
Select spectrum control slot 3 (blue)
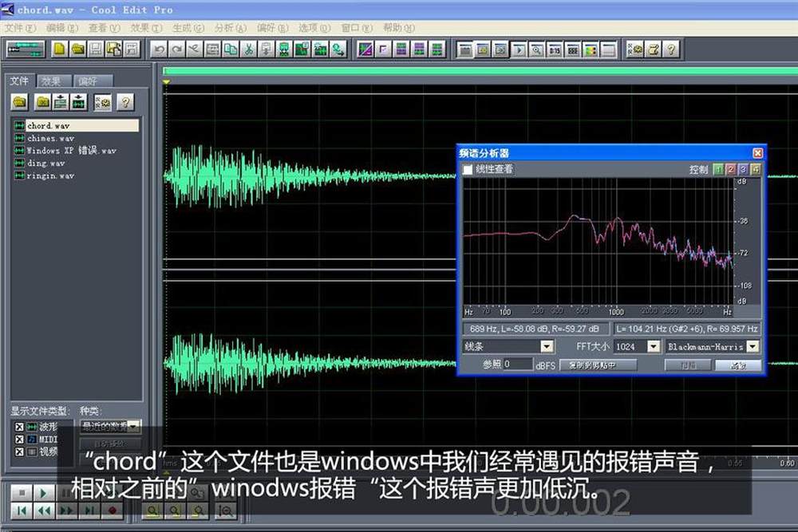(742, 169)
